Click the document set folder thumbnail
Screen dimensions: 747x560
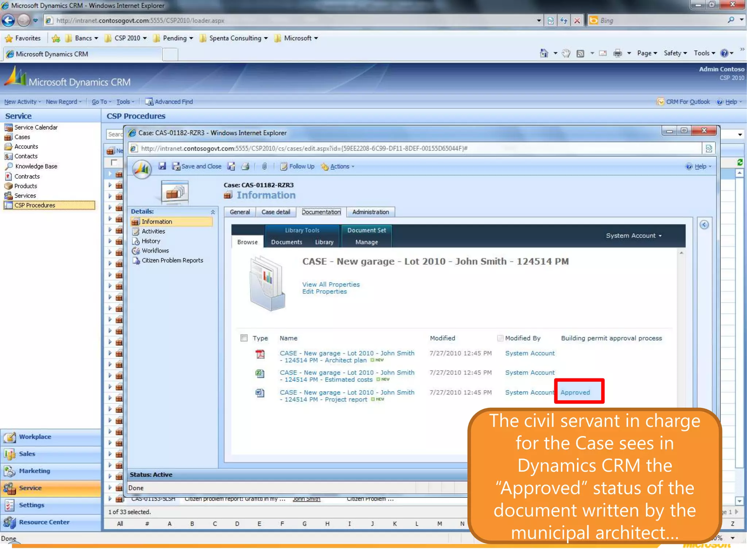pos(267,283)
